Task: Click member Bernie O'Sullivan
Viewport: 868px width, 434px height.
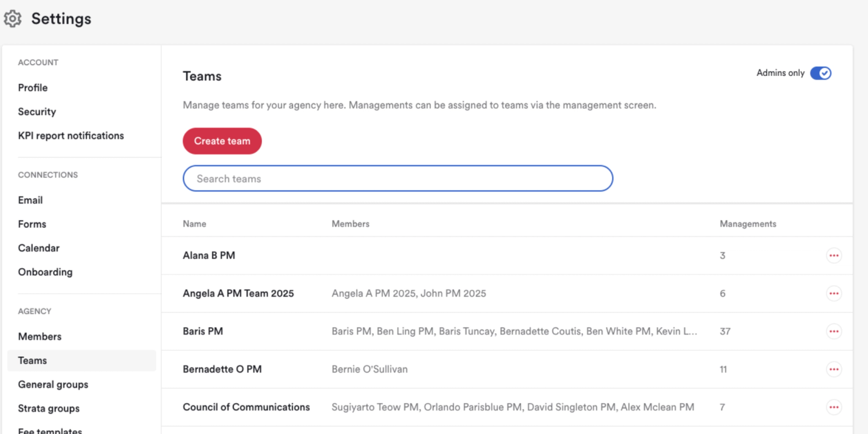Action: 370,370
